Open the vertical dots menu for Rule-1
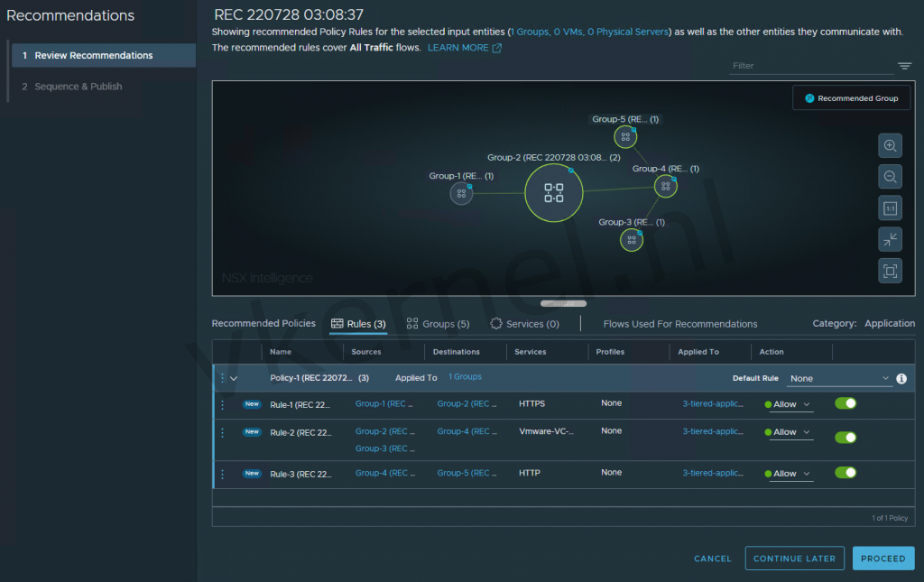 click(x=222, y=404)
